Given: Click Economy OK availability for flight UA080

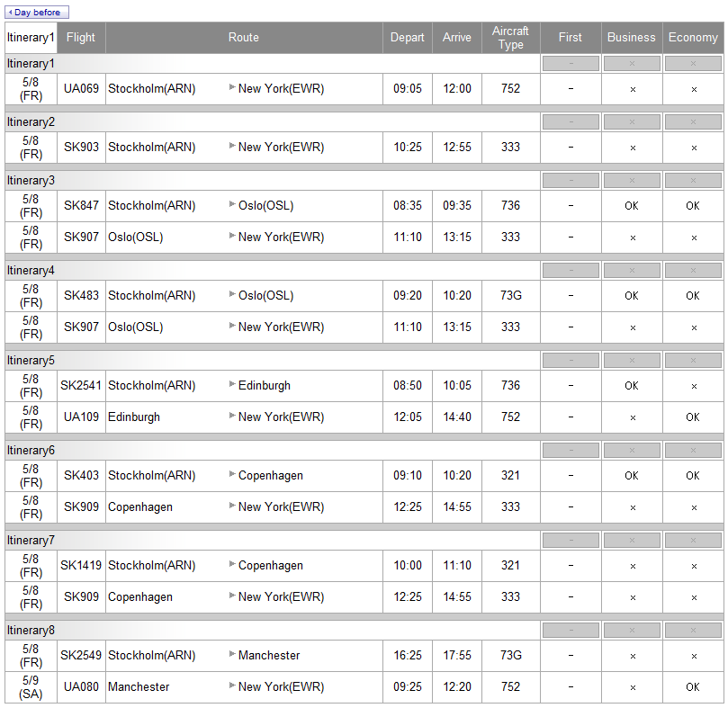Looking at the screenshot, I should coord(693,687).
